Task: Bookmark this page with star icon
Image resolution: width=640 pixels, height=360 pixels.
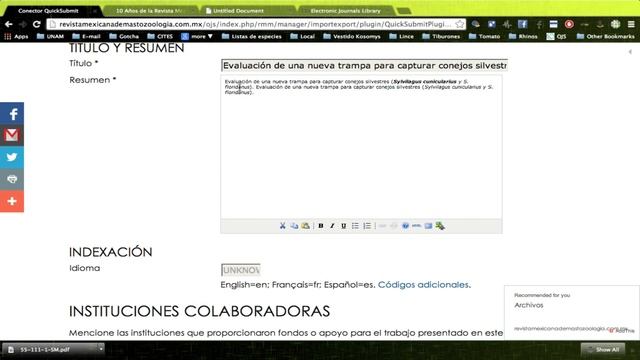Action: click(460, 24)
